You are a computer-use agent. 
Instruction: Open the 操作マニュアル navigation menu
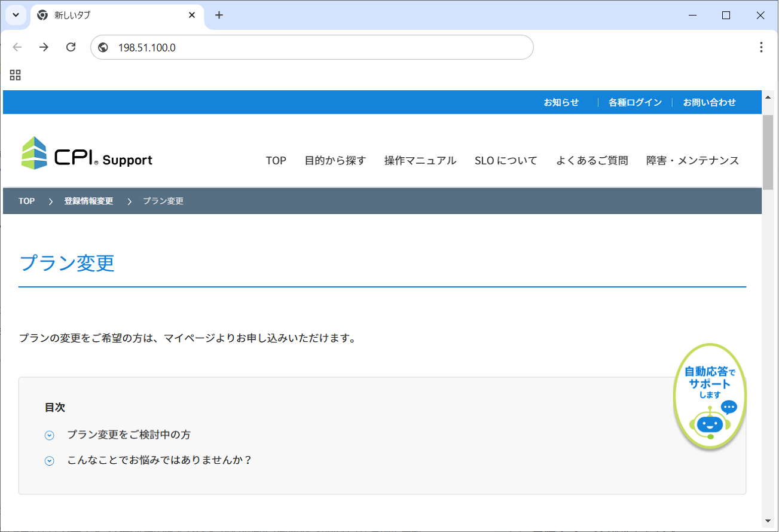[420, 160]
